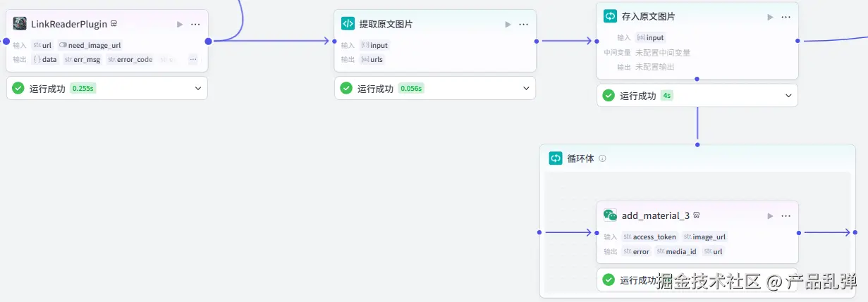Click the 循环体 loop body icon
This screenshot has width=868, height=302.
tap(556, 158)
